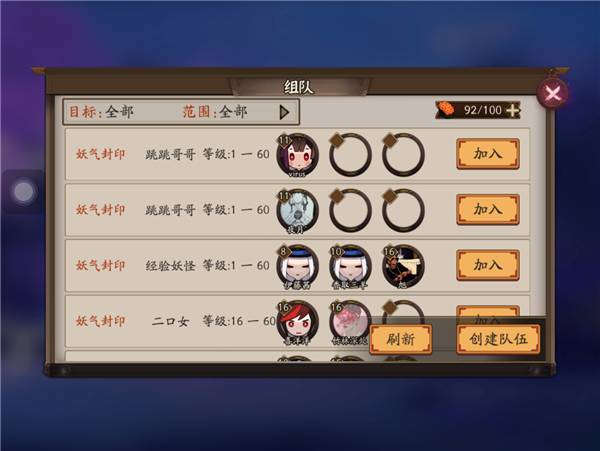Screen dimensions: 600x451
Task: Refresh the team list with 刷新
Action: click(401, 339)
